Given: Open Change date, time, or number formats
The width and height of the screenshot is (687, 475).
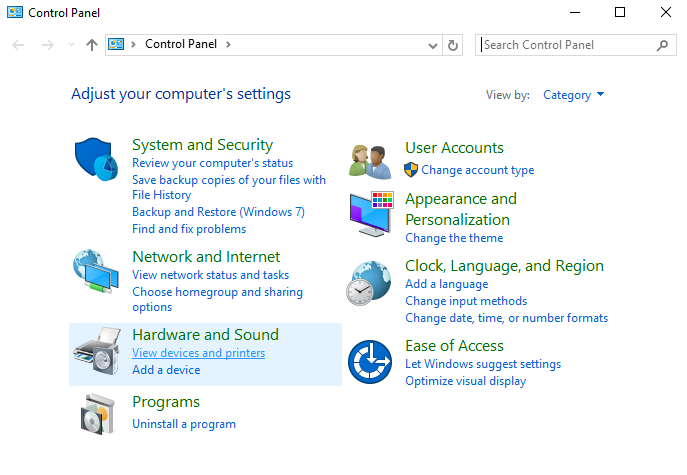Looking at the screenshot, I should [506, 318].
